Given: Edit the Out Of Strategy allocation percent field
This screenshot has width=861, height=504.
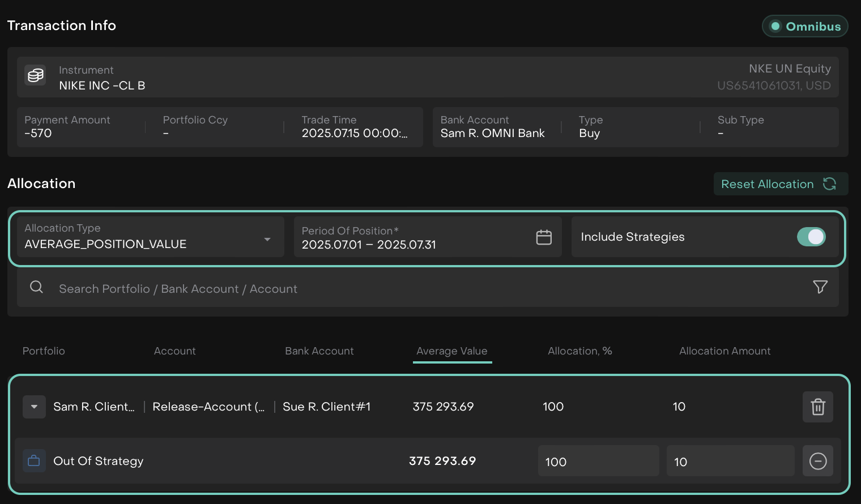Looking at the screenshot, I should tap(598, 461).
